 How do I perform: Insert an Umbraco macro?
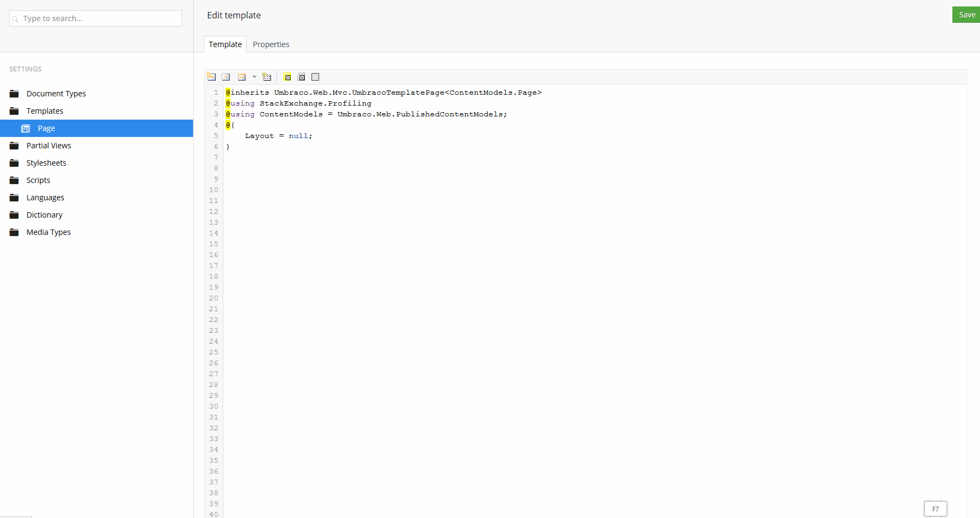(241, 77)
